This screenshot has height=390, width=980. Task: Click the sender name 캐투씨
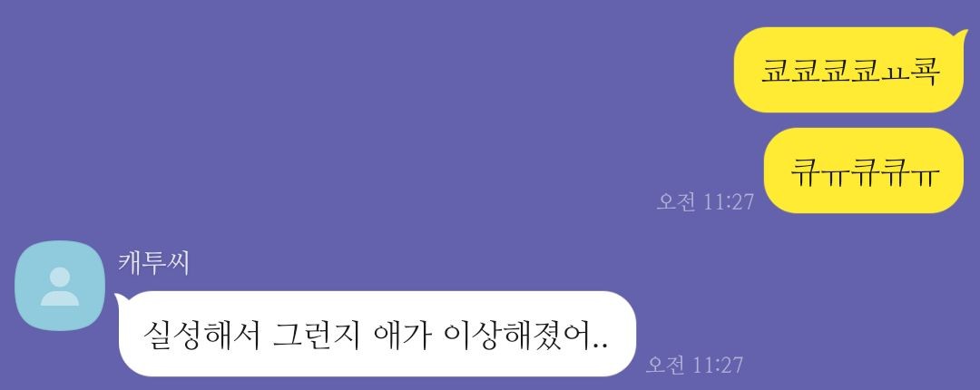point(153,263)
